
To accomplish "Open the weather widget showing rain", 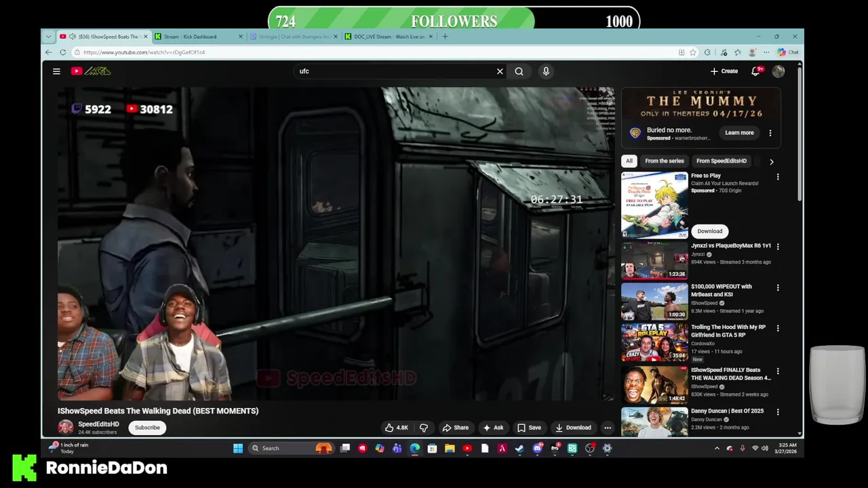I will point(70,448).
